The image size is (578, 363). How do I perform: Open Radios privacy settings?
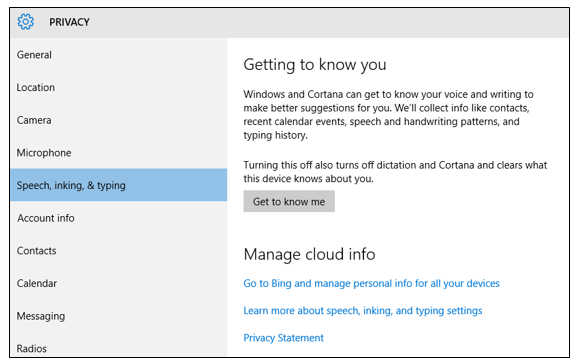(x=119, y=346)
